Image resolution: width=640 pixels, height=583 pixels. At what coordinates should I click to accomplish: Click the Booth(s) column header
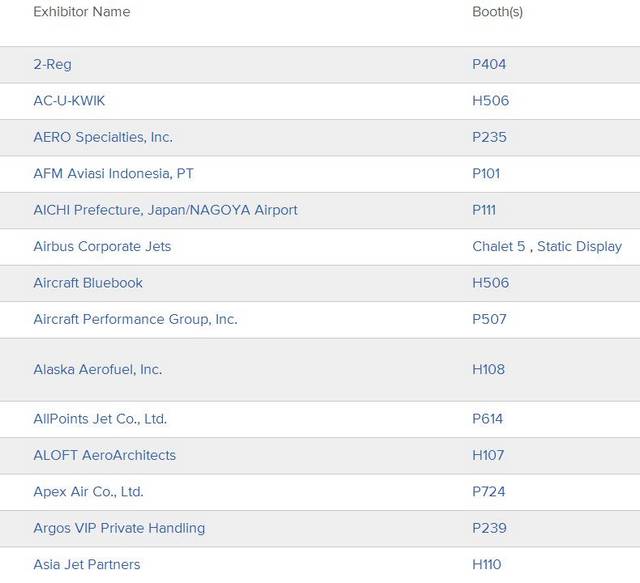[x=497, y=12]
